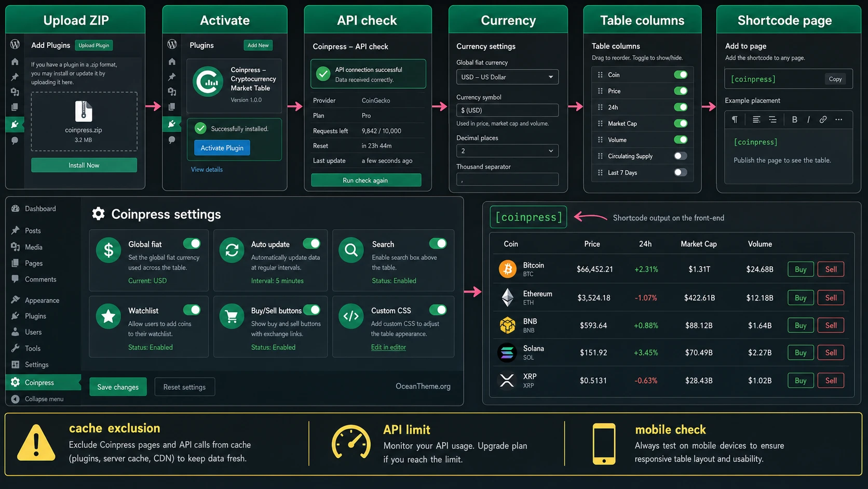This screenshot has width=868, height=489.
Task: Click the paragraph icon in editor toolbar
Action: click(x=735, y=120)
